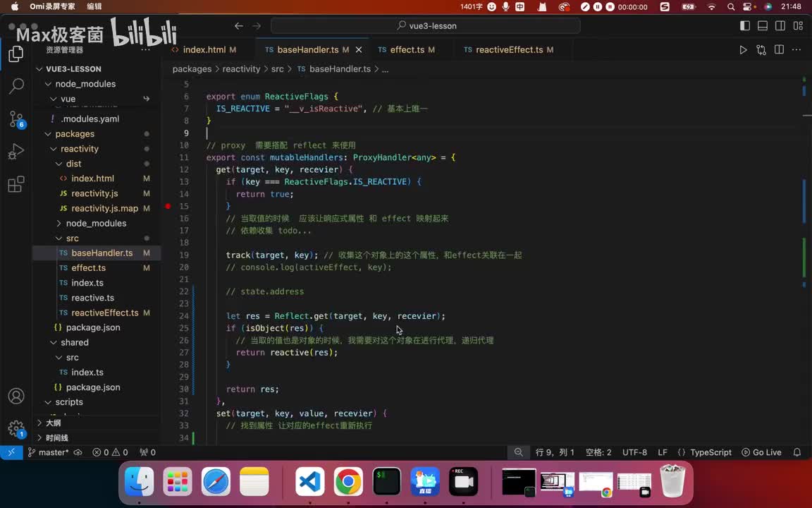Open the Explorer view in activity bar
Image resolution: width=812 pixels, height=508 pixels.
coord(16,54)
